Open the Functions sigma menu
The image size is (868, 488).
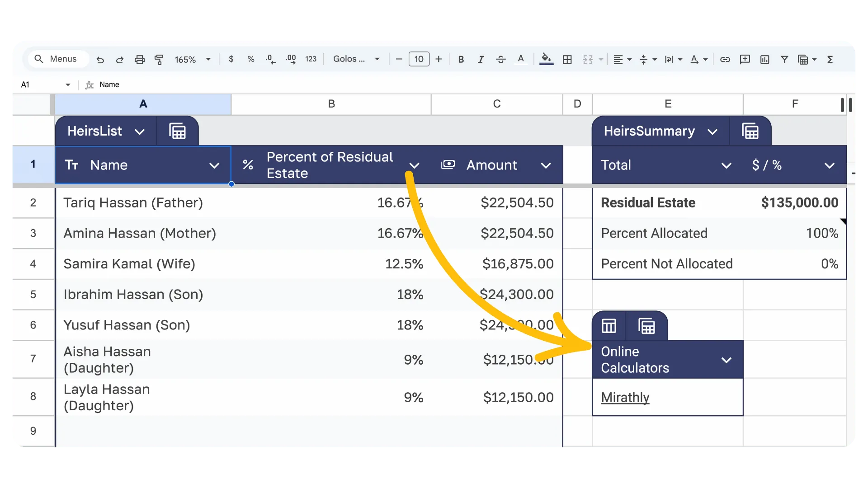coord(830,59)
